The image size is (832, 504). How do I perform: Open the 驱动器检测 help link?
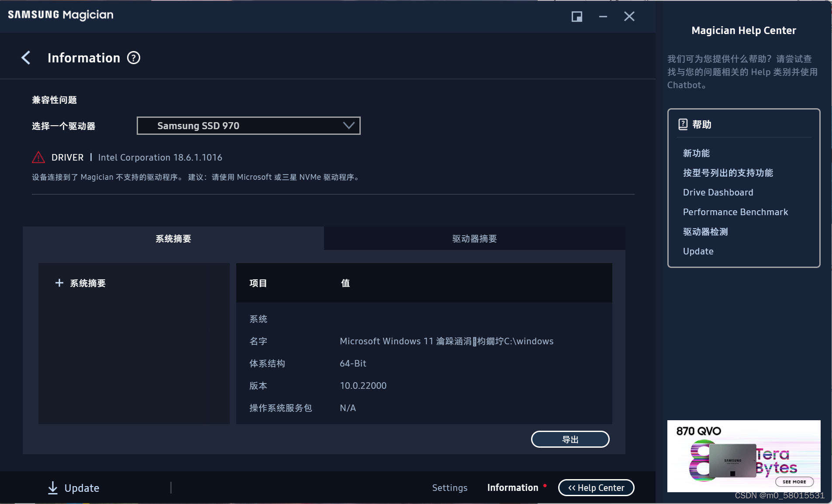click(x=705, y=232)
